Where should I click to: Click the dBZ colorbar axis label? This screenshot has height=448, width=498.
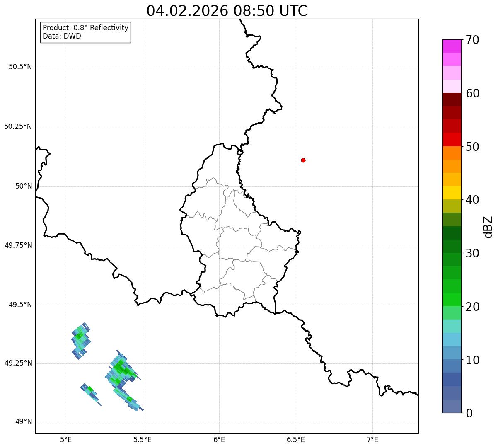point(488,227)
